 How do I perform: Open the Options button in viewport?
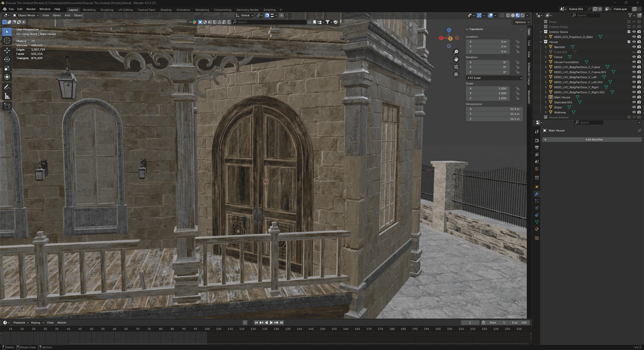pos(522,22)
